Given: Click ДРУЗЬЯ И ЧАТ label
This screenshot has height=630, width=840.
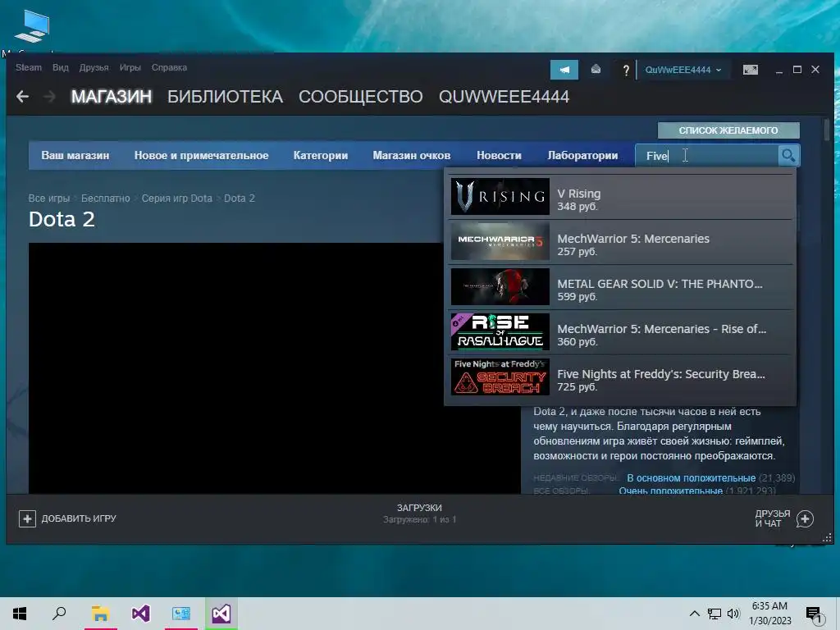Looking at the screenshot, I should 773,518.
